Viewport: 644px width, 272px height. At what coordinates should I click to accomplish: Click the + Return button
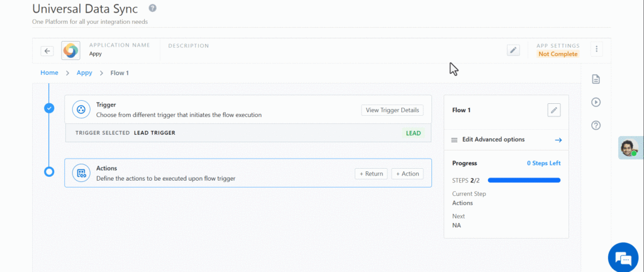(371, 174)
